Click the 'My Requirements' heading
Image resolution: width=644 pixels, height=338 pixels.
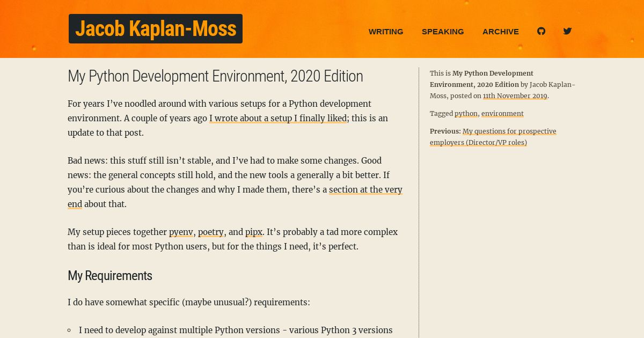click(110, 276)
